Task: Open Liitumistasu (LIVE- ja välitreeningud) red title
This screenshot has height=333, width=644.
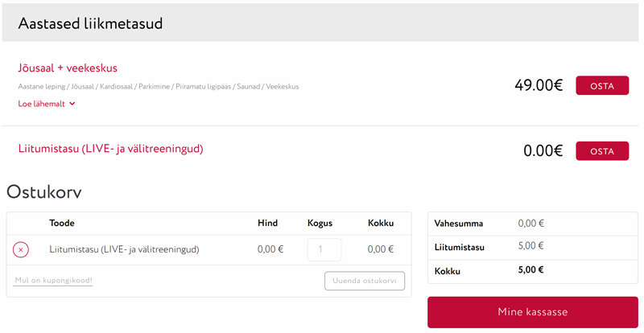Action: 110,149
